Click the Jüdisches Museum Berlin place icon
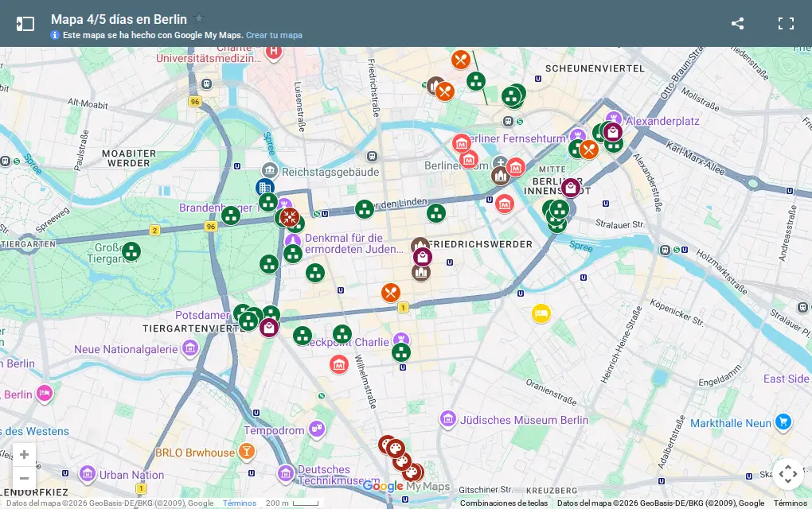This screenshot has height=509, width=812. pyautogui.click(x=448, y=419)
